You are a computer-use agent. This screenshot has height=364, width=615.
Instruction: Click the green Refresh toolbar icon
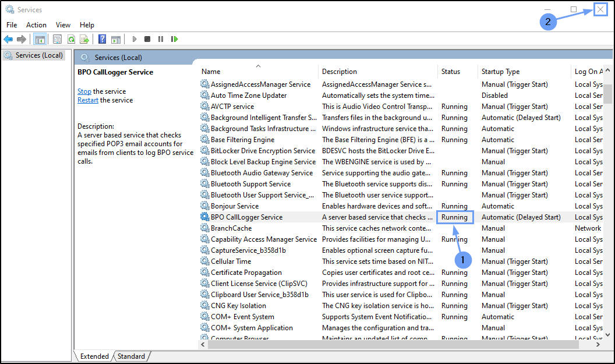tap(71, 39)
